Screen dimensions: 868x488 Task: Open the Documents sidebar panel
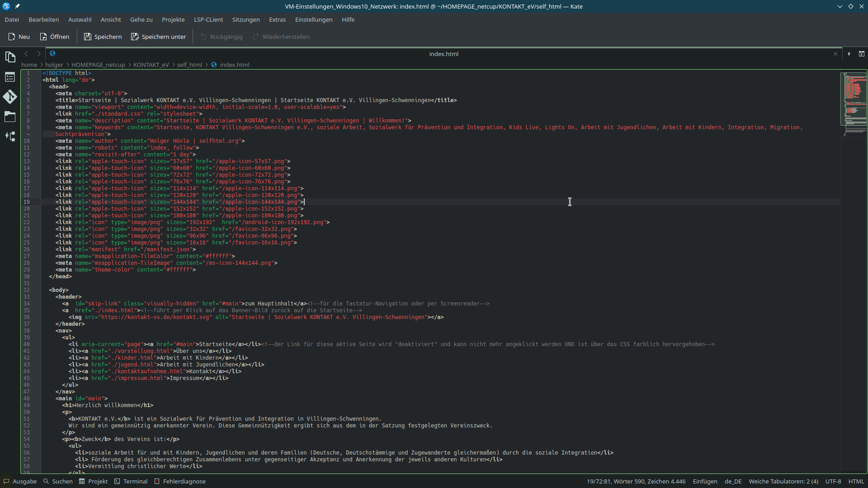tap(10, 57)
